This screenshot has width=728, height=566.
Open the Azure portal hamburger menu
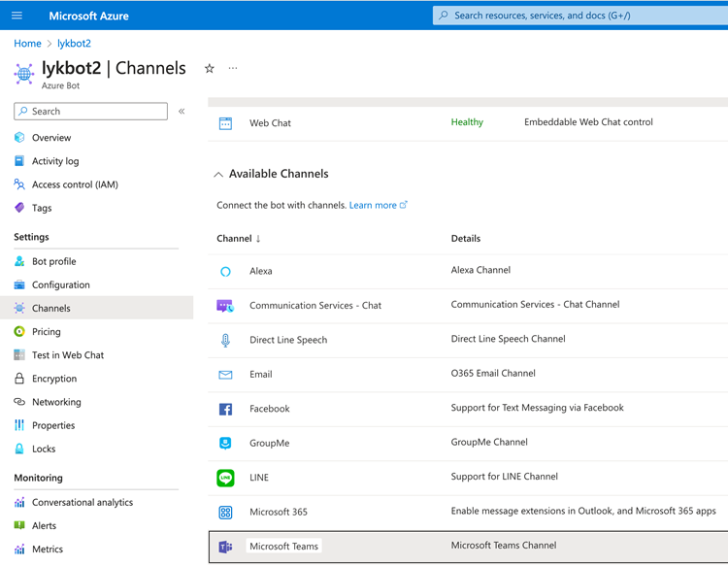click(x=17, y=16)
